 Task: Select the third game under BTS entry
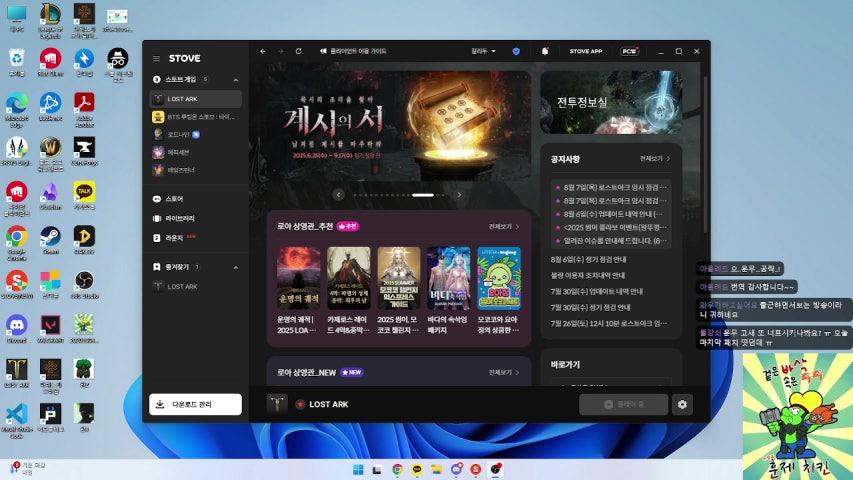click(x=196, y=134)
